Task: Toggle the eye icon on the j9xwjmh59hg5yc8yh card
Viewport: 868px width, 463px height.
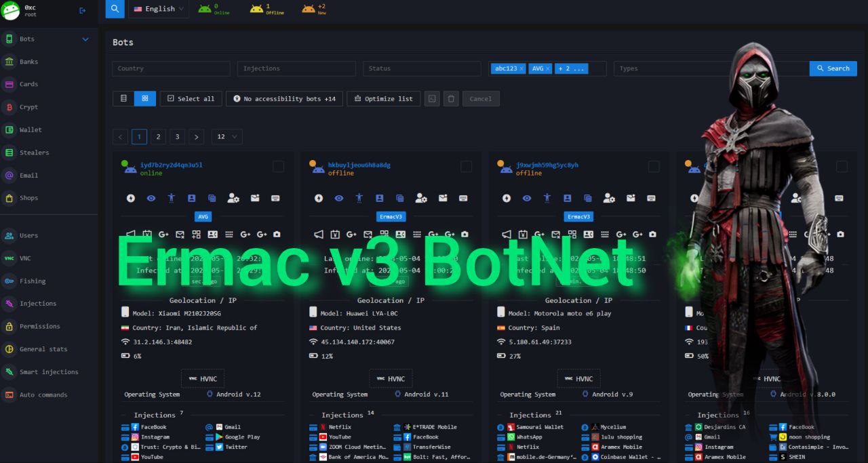Action: click(526, 198)
